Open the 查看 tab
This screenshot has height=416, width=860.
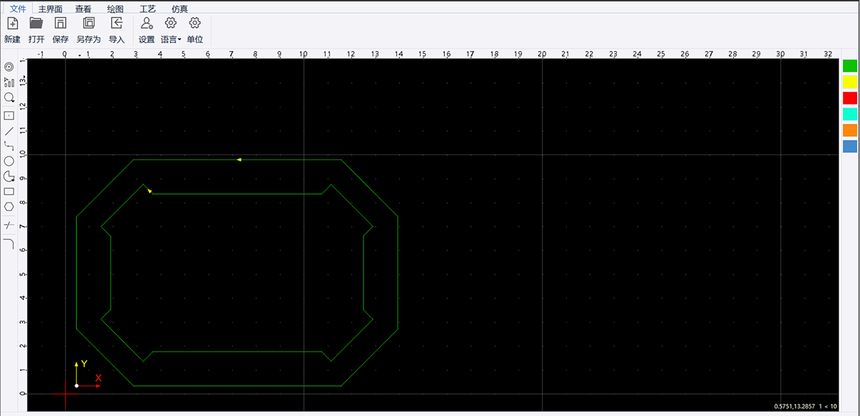[x=83, y=9]
